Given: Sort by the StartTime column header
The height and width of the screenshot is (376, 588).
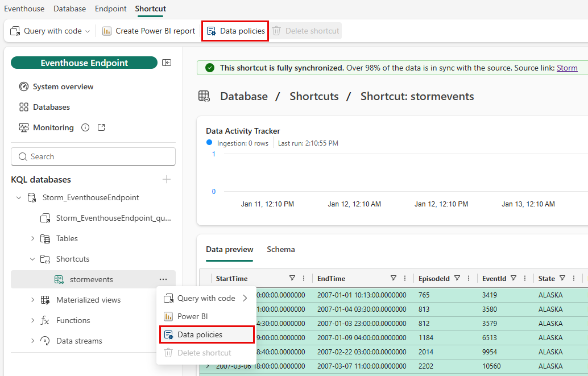Looking at the screenshot, I should 231,278.
